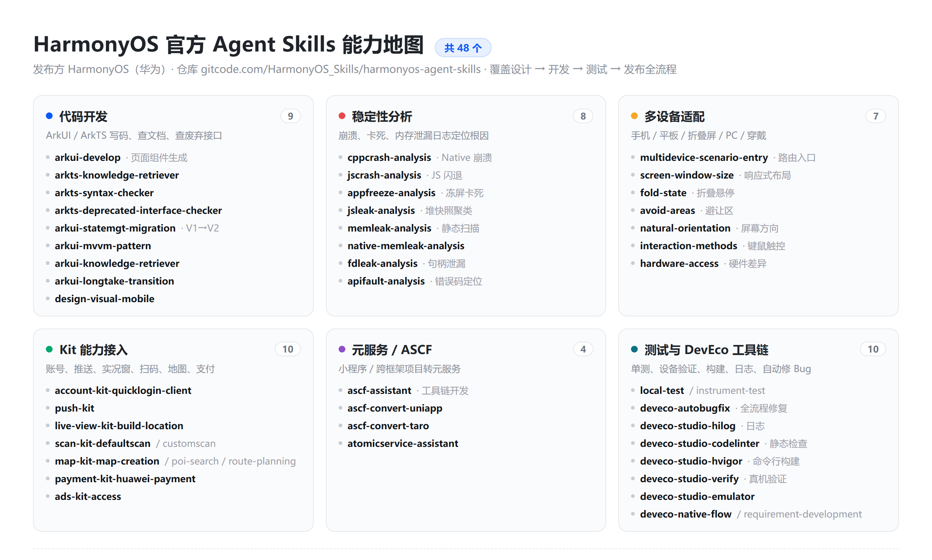Select arkui-statemgt-migration entry

pyautogui.click(x=115, y=228)
